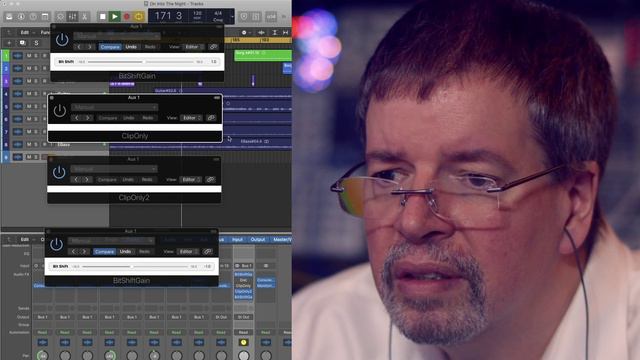Viewport: 640px width, 360px height.
Task: Click the yellow icon on the Aux channel strip
Action: [x=243, y=342]
